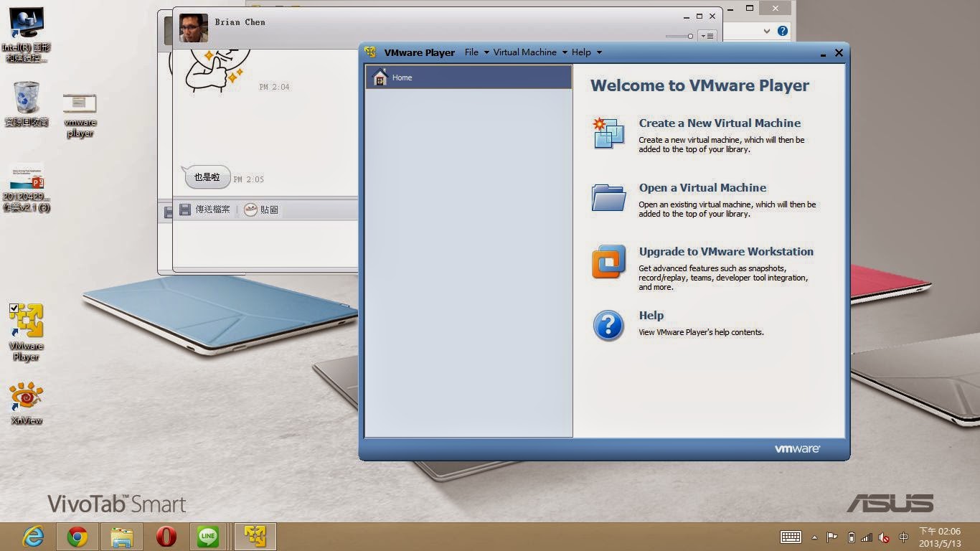Click the muted speaker volume tray icon
Screen dimensions: 980x551
click(884, 537)
